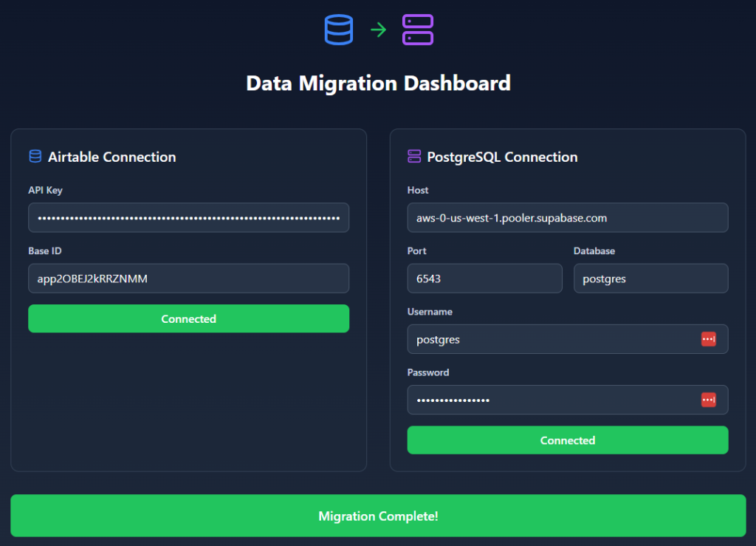Click the blue database cylinder icon at top

338,30
